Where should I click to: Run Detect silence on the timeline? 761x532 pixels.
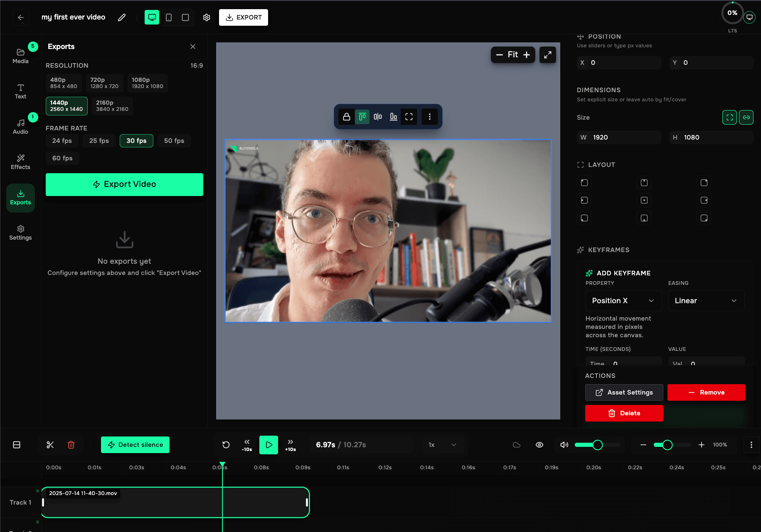tap(135, 444)
